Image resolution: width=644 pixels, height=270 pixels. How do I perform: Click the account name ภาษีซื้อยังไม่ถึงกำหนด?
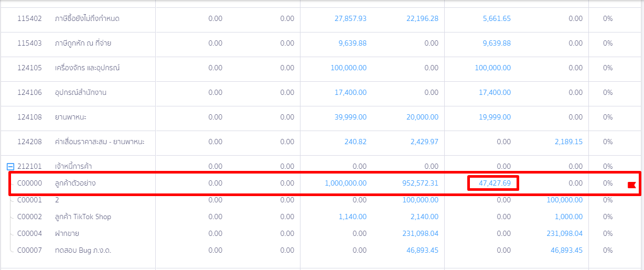click(87, 19)
